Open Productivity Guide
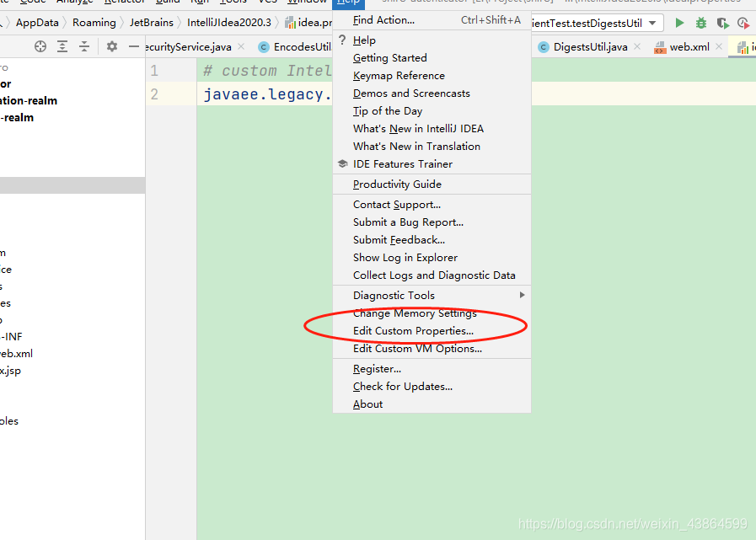This screenshot has width=756, height=540. 432,184
